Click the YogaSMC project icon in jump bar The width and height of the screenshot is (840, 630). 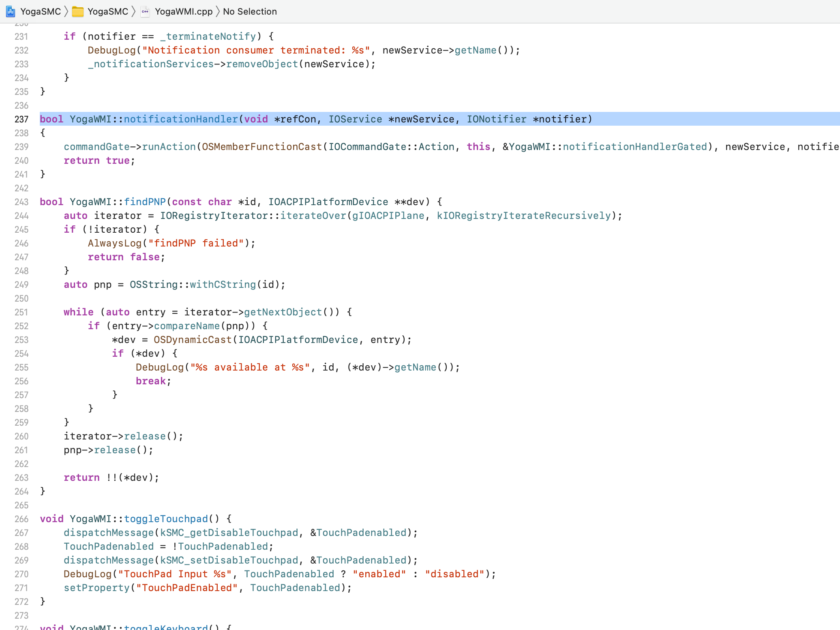tap(10, 11)
